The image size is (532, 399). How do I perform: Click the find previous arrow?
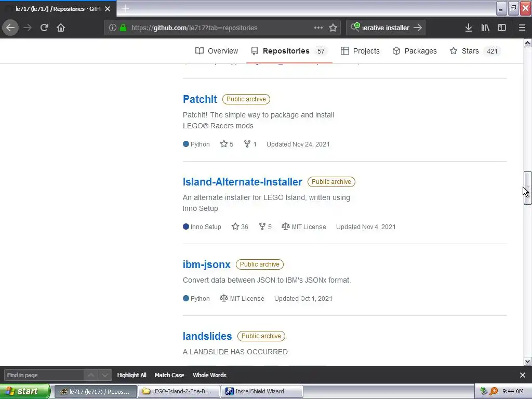click(91, 375)
